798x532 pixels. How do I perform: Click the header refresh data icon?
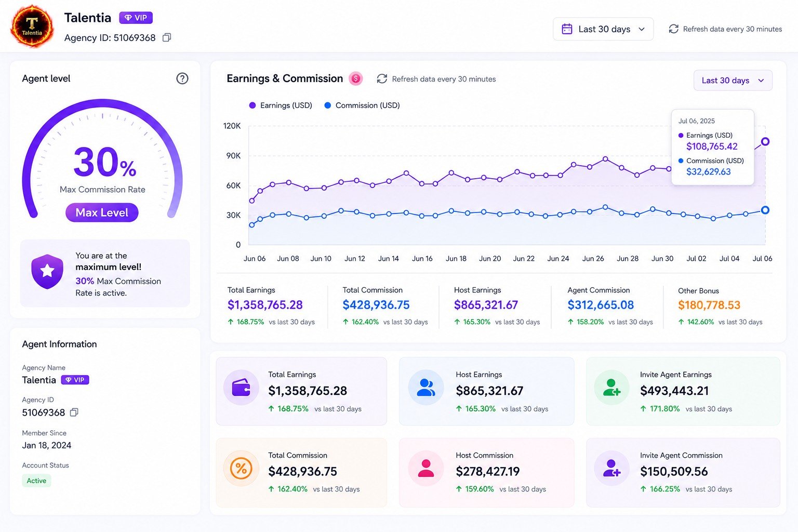point(674,29)
